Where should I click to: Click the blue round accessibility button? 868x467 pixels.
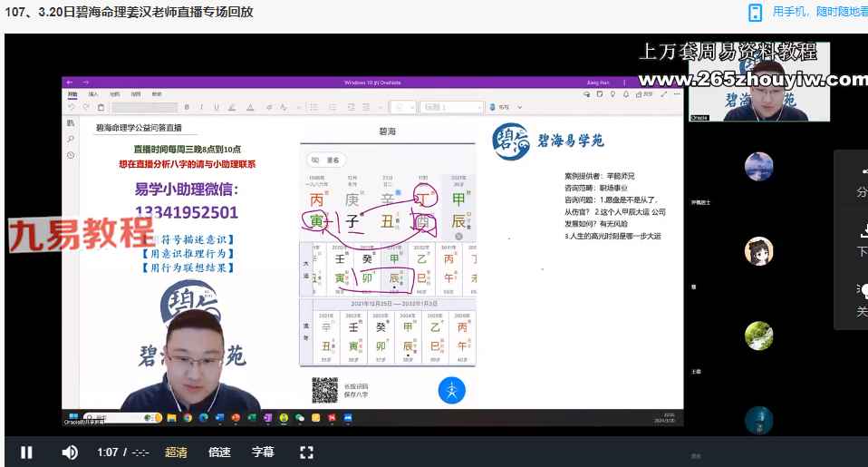(451, 390)
